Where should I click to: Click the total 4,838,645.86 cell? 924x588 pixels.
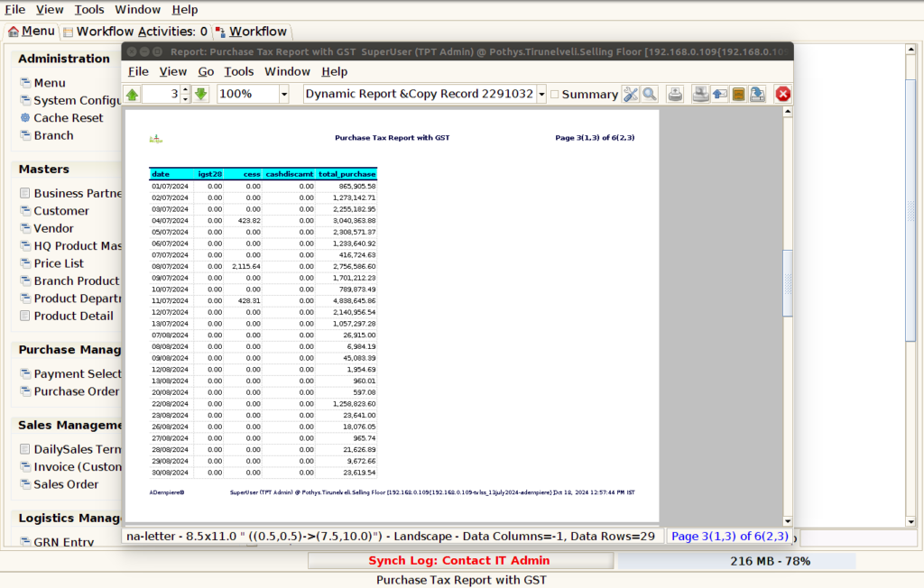tap(354, 301)
